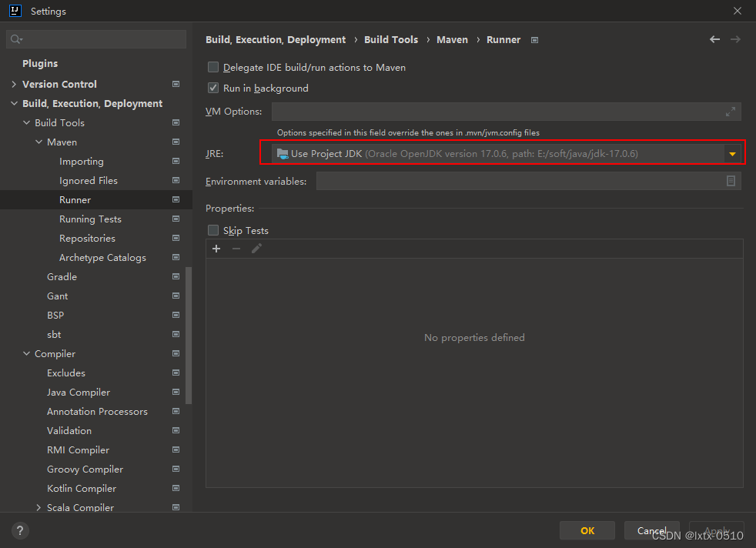The height and width of the screenshot is (548, 756).
Task: Click the remove property minus icon
Action: pyautogui.click(x=236, y=249)
